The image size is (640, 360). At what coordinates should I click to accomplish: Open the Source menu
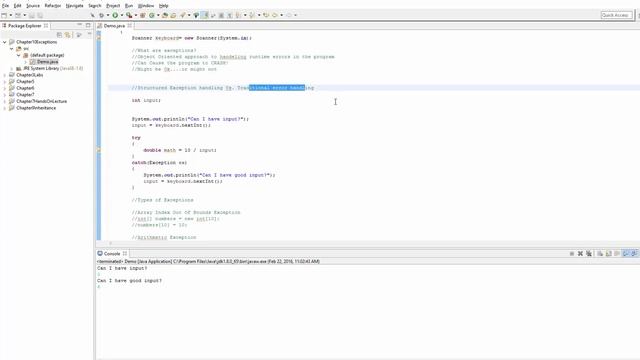click(33, 6)
